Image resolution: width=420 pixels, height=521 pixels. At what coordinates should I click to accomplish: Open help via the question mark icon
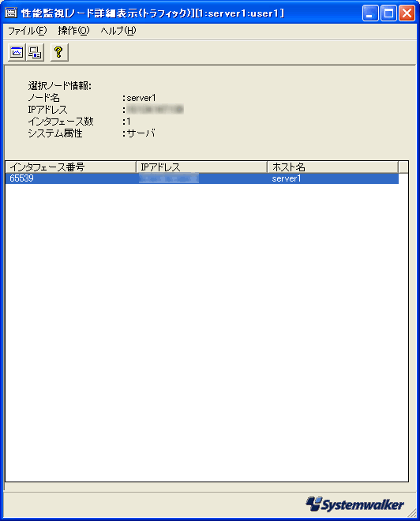[59, 53]
